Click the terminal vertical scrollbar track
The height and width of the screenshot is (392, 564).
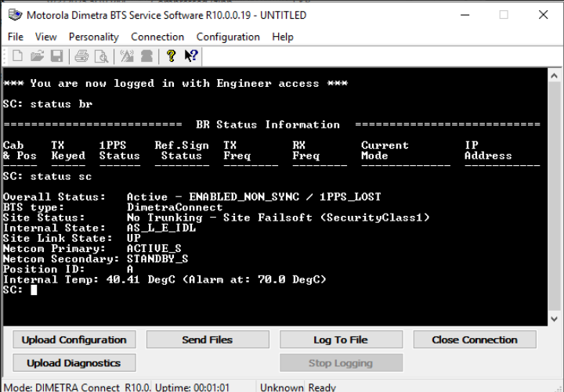[x=554, y=198]
